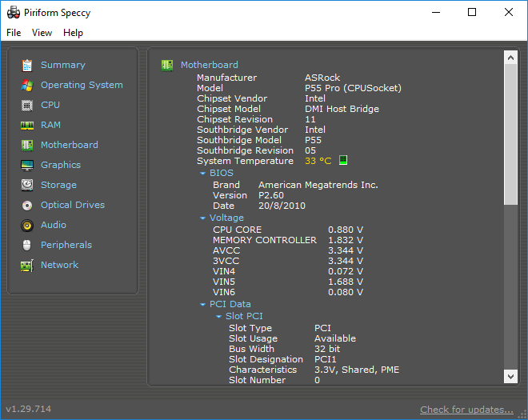This screenshot has height=420, width=528.
Task: Click the Peripherals mouse icon
Action: coord(27,245)
